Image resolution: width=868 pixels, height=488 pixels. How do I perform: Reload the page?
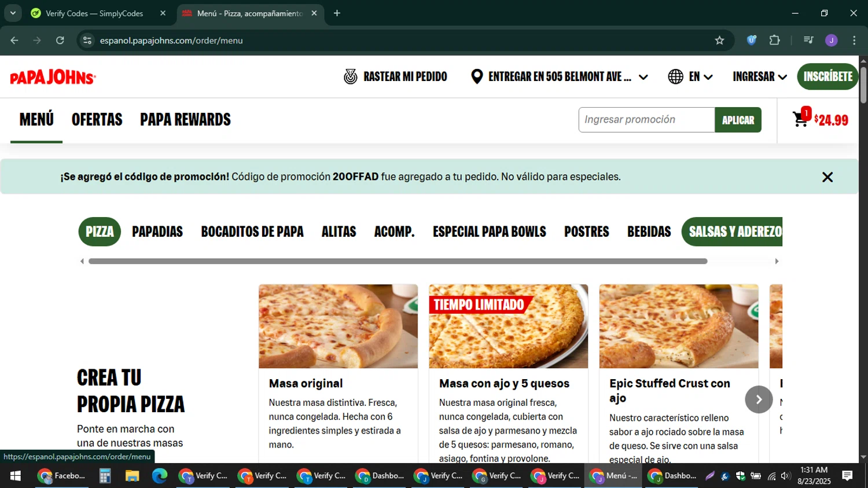point(60,40)
